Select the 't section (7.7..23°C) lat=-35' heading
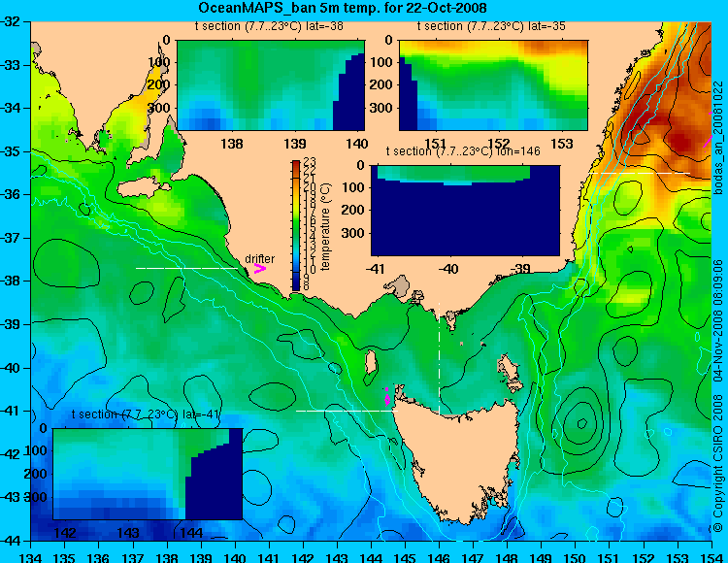Screen dimensions: 728x563 (491, 26)
